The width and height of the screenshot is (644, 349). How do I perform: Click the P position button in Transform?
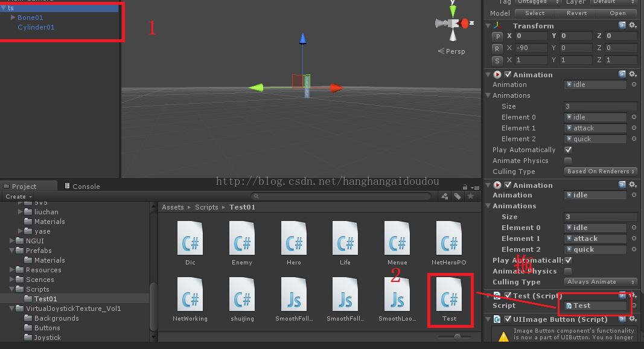(497, 36)
